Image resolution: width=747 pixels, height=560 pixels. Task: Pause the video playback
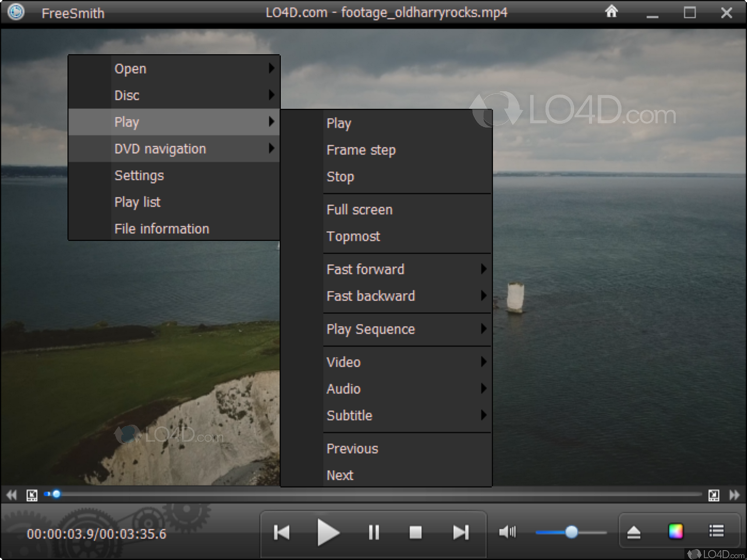pyautogui.click(x=373, y=532)
